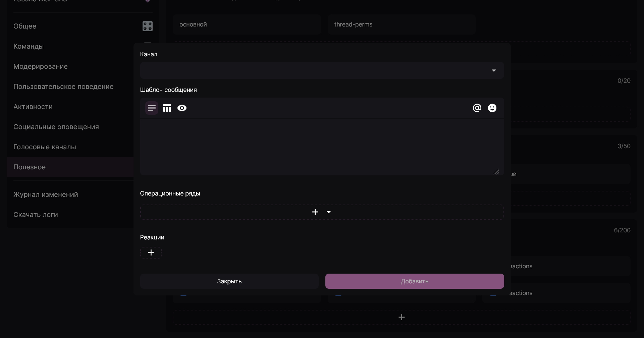Click the Закрыть button

(x=229, y=281)
